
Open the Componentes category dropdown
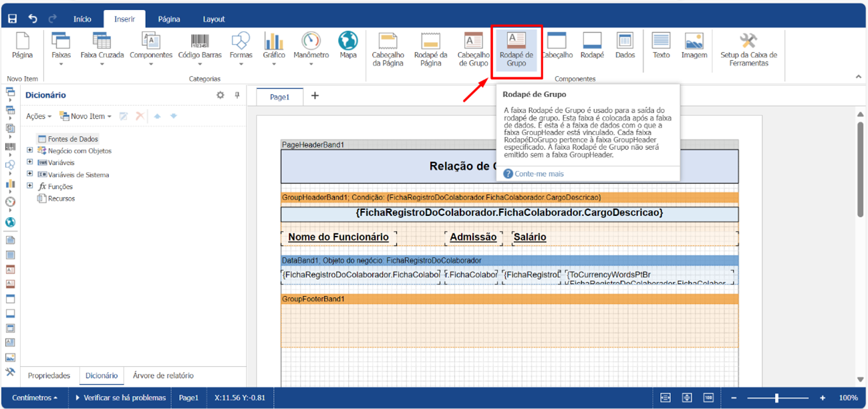[x=151, y=48]
